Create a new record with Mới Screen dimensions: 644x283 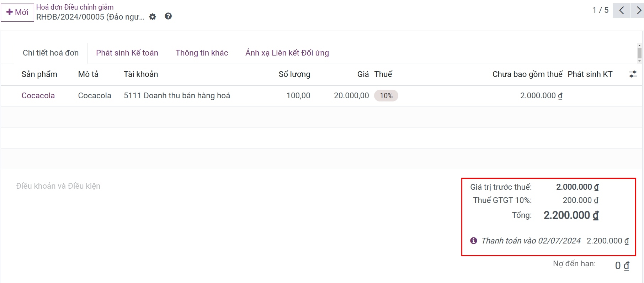click(17, 12)
